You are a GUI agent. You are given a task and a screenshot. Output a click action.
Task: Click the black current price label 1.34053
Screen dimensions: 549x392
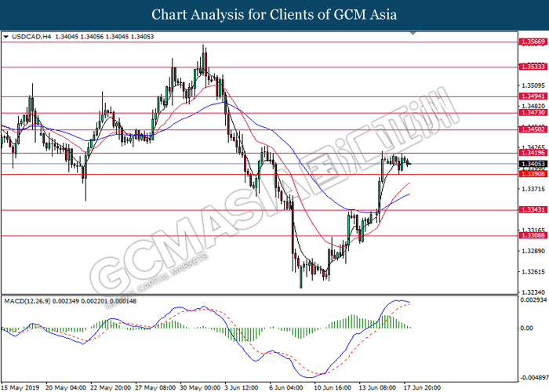click(x=533, y=164)
